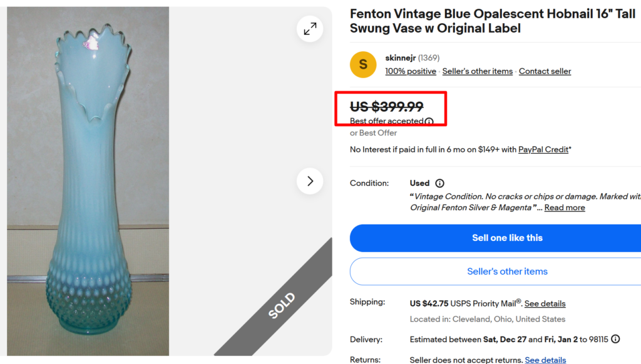This screenshot has width=641, height=364.
Task: Open the Condition 'Used' info icon
Action: coord(439,183)
